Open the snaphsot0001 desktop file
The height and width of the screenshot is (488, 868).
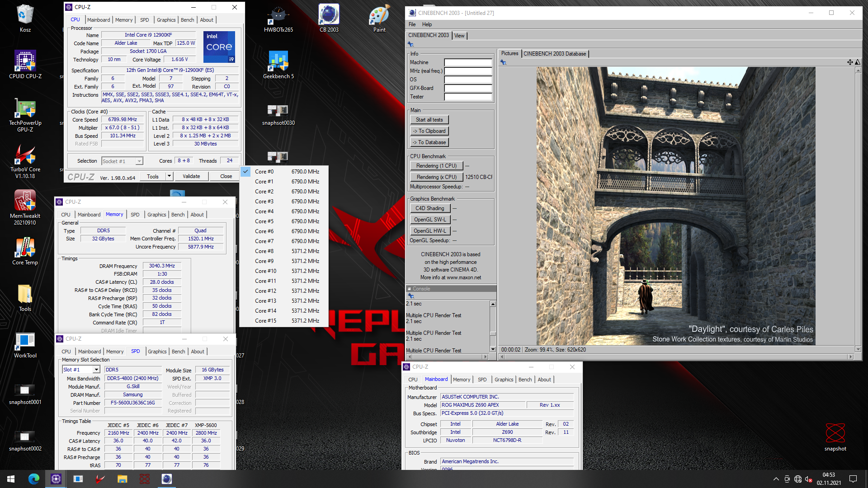tap(25, 393)
